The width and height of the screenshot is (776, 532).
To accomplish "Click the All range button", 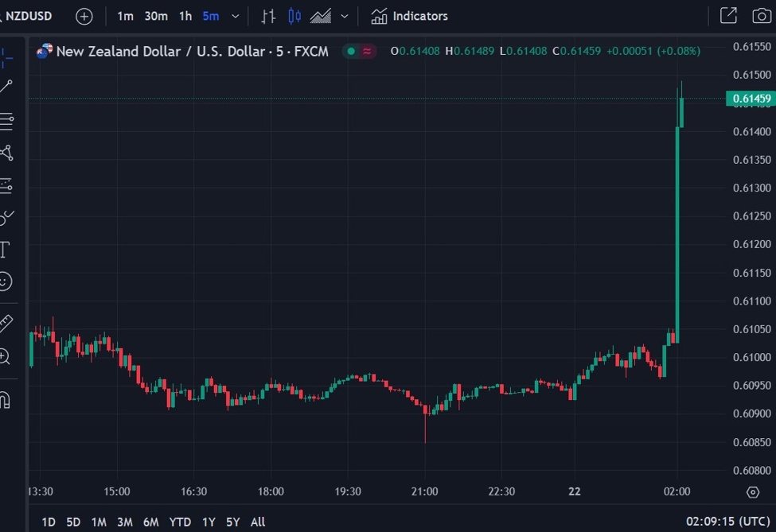I will pyautogui.click(x=258, y=522).
